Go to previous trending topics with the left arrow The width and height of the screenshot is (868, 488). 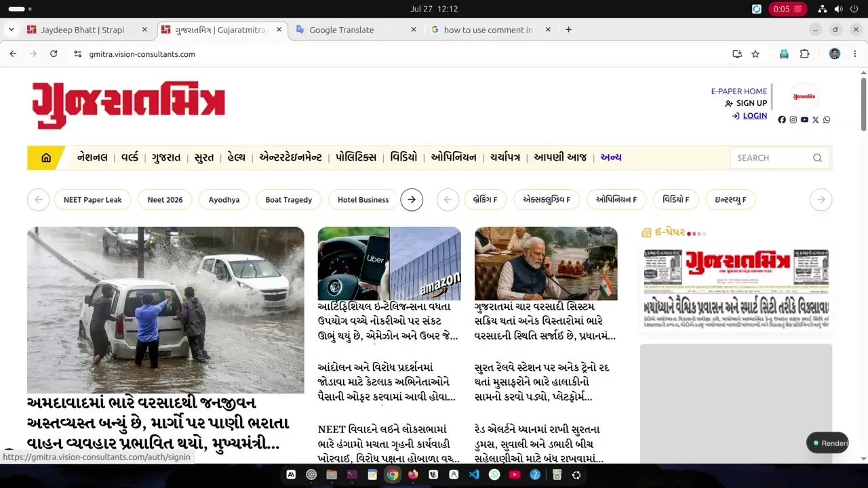coord(39,200)
